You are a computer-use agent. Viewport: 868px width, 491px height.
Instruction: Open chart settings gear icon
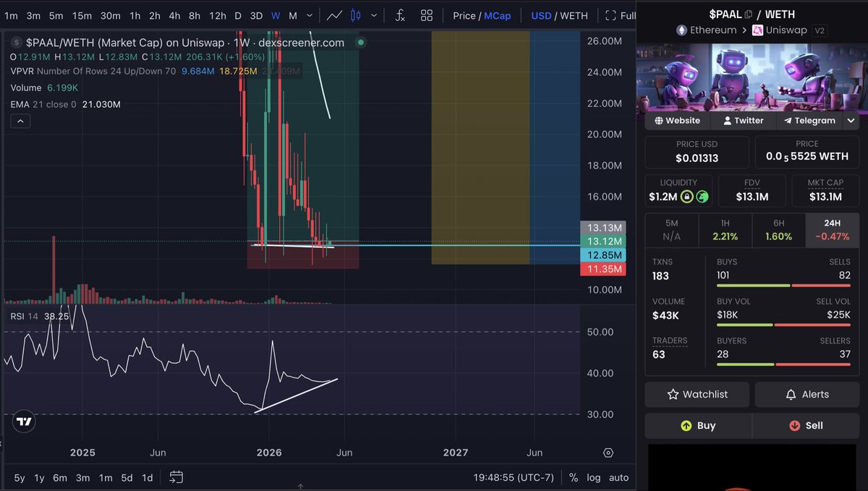[608, 453]
